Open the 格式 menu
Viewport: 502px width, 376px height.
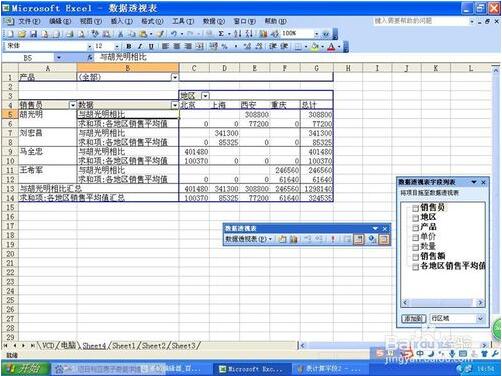coord(152,21)
